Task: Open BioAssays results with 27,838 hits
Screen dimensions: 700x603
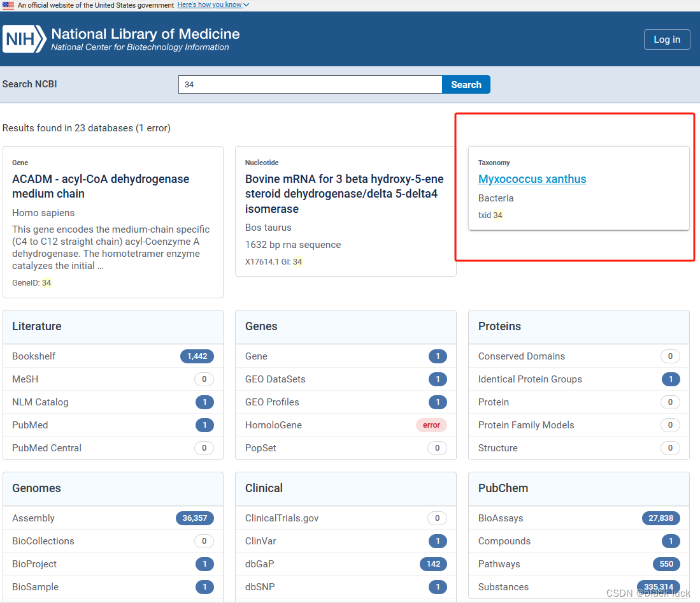Action: (x=578, y=518)
